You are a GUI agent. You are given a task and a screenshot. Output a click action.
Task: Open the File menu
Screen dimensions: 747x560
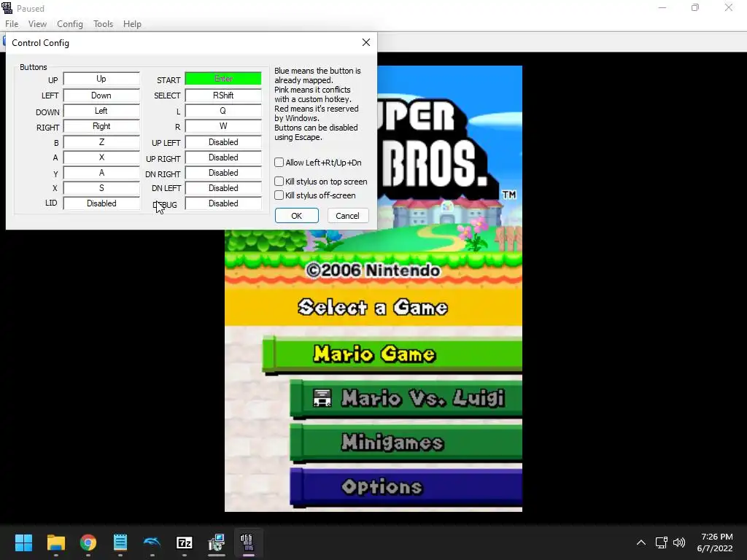(12, 24)
